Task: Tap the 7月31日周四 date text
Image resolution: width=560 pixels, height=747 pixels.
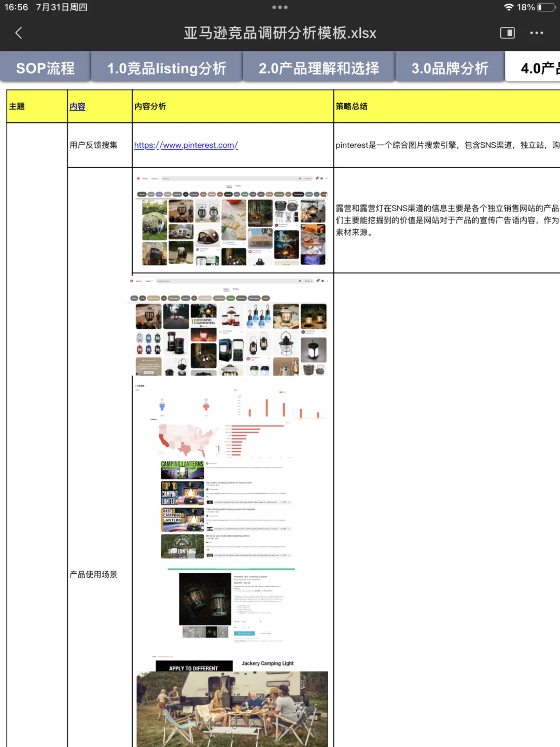Action: tap(62, 7)
